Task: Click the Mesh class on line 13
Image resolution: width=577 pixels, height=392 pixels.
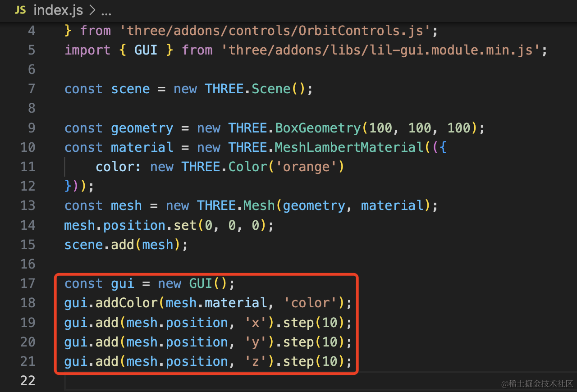Action: [x=259, y=205]
